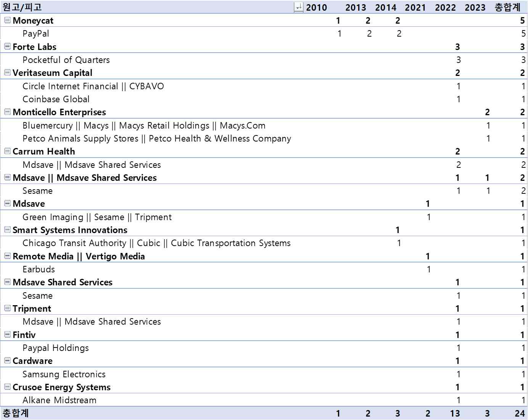
Task: Collapse the Mdsave || Mdsave Shared Services group
Action: (7, 177)
